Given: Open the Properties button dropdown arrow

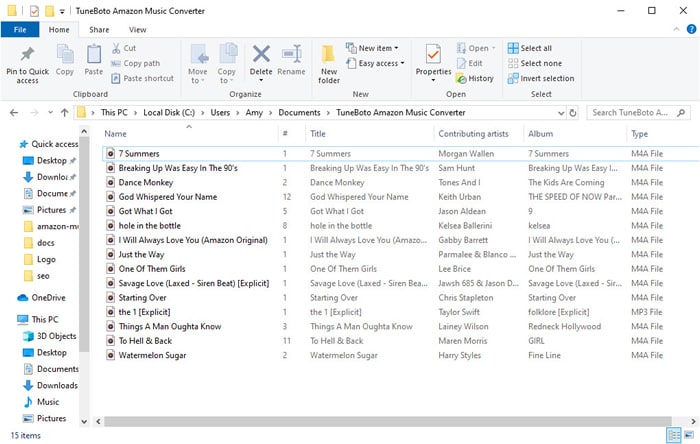Looking at the screenshot, I should click(433, 80).
